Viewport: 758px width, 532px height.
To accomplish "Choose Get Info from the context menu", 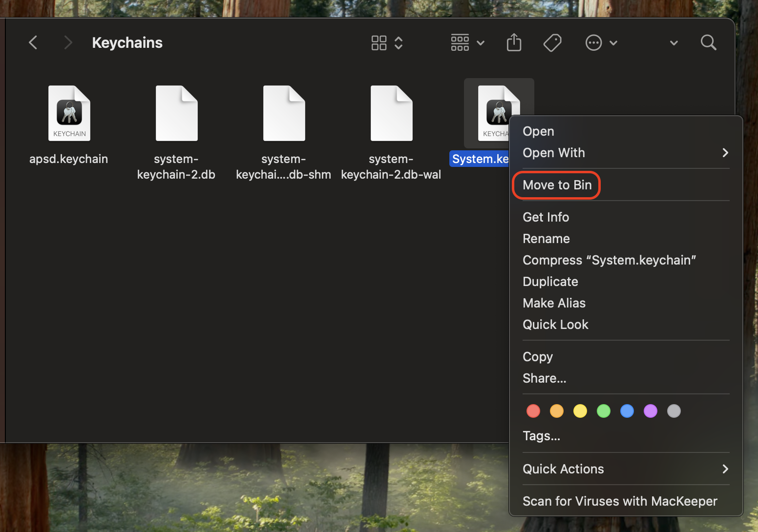I will point(546,217).
